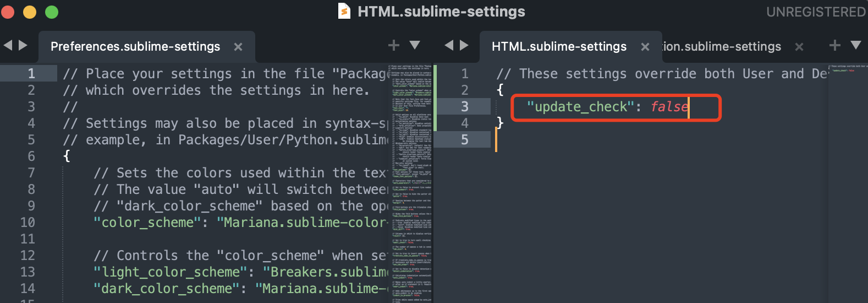The image size is (868, 303).
Task: Click the right pane minimap
Action: pyautogui.click(x=847, y=183)
